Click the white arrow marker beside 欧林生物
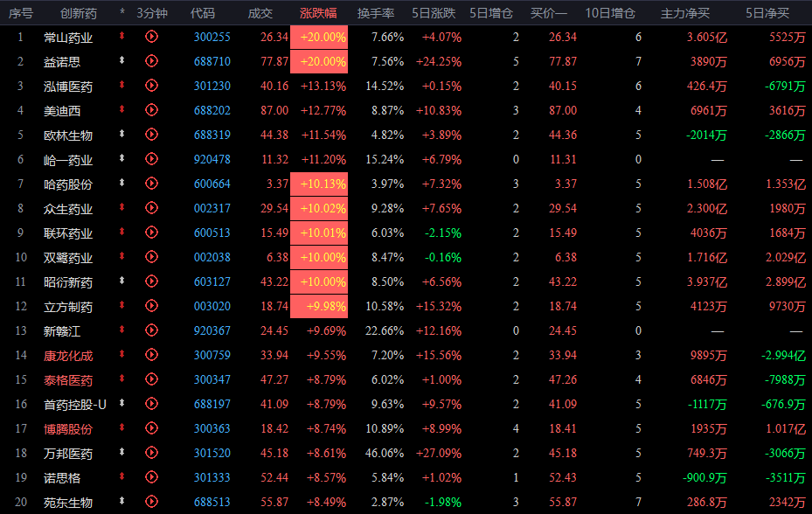This screenshot has width=812, height=514. 121,134
